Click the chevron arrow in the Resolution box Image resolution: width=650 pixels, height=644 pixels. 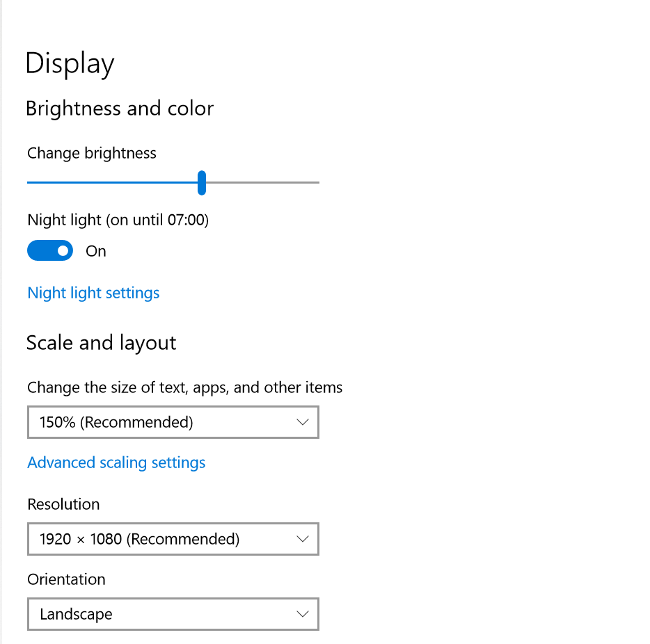(x=303, y=539)
